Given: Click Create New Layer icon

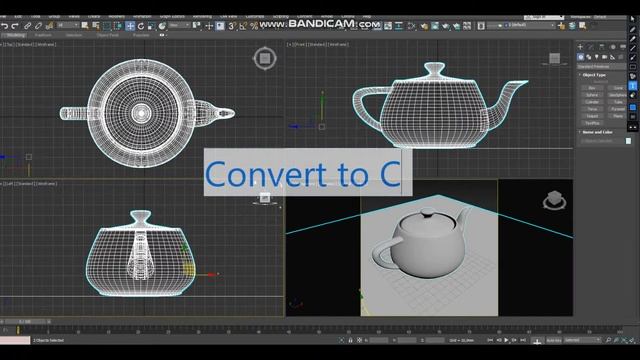Looking at the screenshot, I should point(562,26).
